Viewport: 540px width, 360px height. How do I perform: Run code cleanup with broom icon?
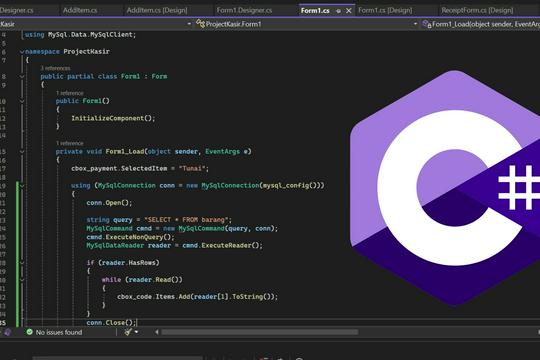pos(128,332)
